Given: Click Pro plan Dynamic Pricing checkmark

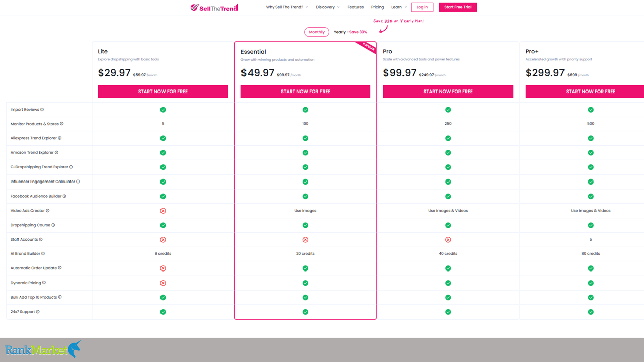Looking at the screenshot, I should [x=448, y=283].
